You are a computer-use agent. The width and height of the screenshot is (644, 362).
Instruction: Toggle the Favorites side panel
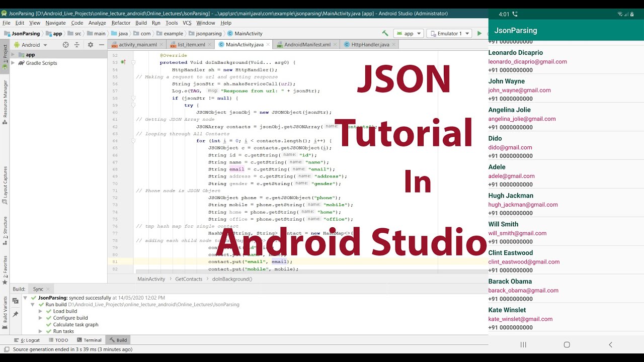tap(5, 270)
